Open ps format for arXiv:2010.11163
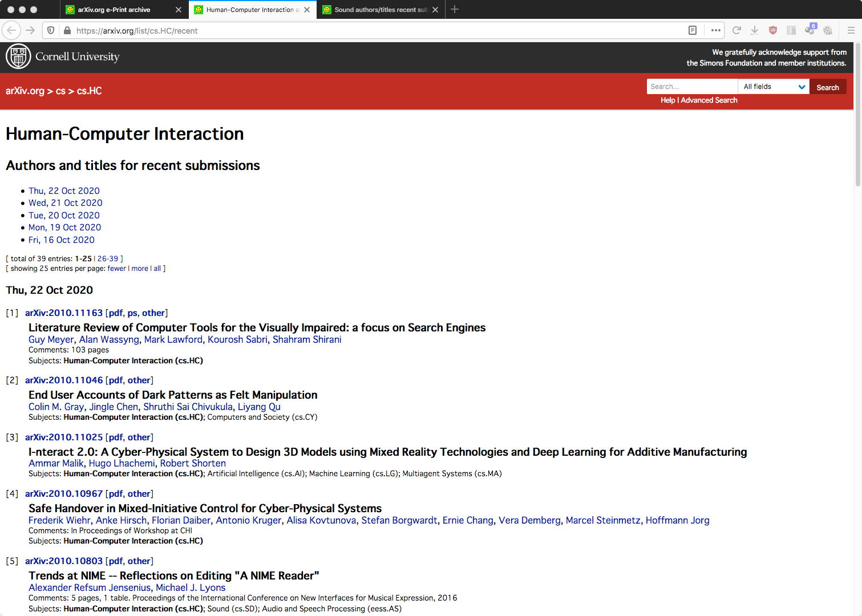 click(x=132, y=313)
